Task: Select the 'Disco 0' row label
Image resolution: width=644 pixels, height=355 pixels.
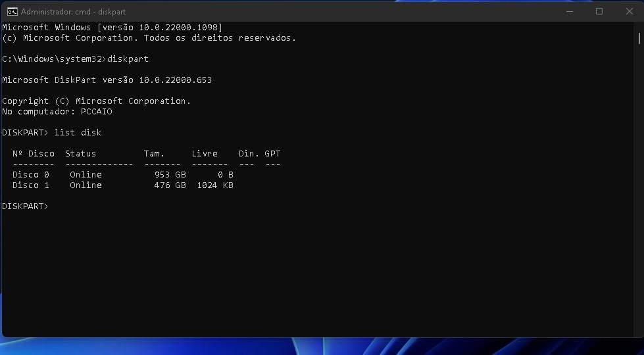Action: 31,174
